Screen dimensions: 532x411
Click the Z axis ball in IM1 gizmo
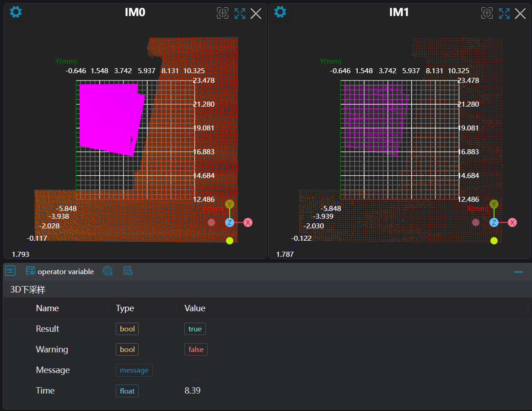tap(494, 222)
